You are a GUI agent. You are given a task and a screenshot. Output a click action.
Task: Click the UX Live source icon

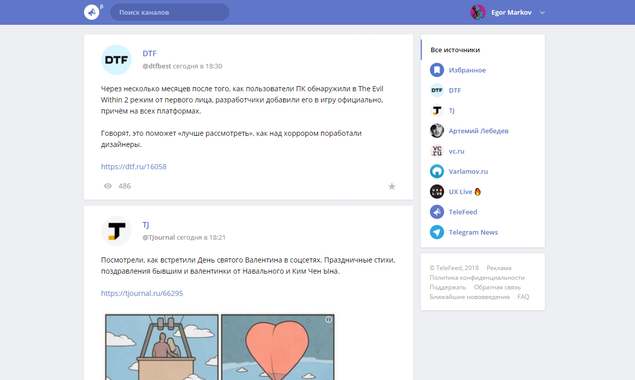click(x=437, y=192)
